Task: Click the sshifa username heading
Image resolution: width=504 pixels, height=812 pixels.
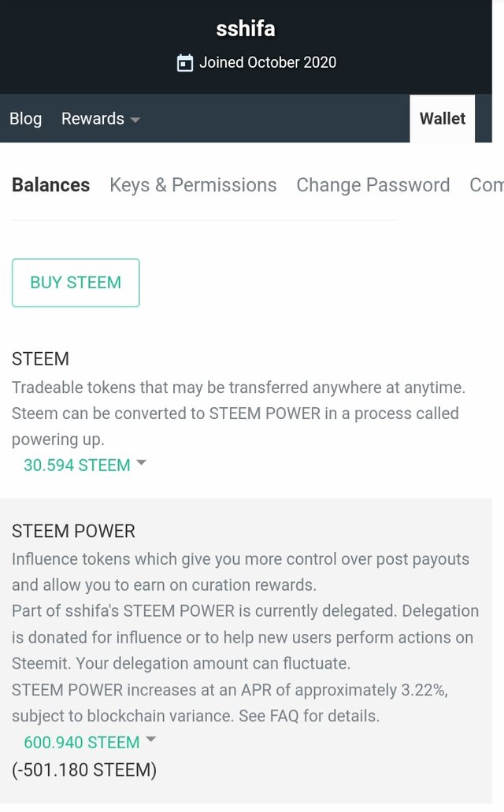Action: point(246,29)
